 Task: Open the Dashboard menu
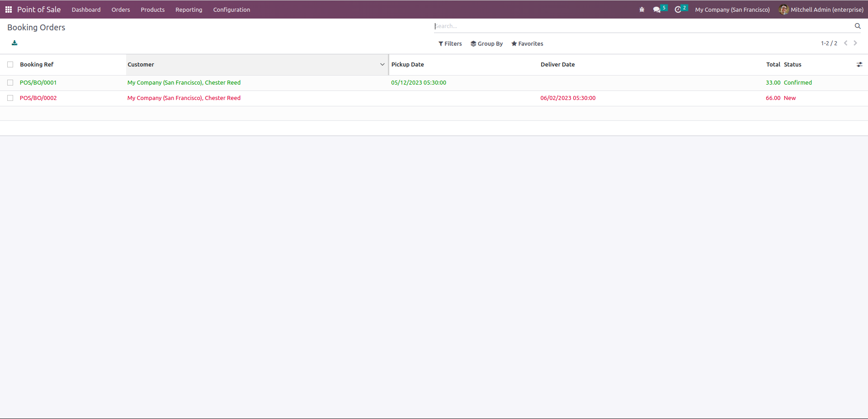point(86,10)
